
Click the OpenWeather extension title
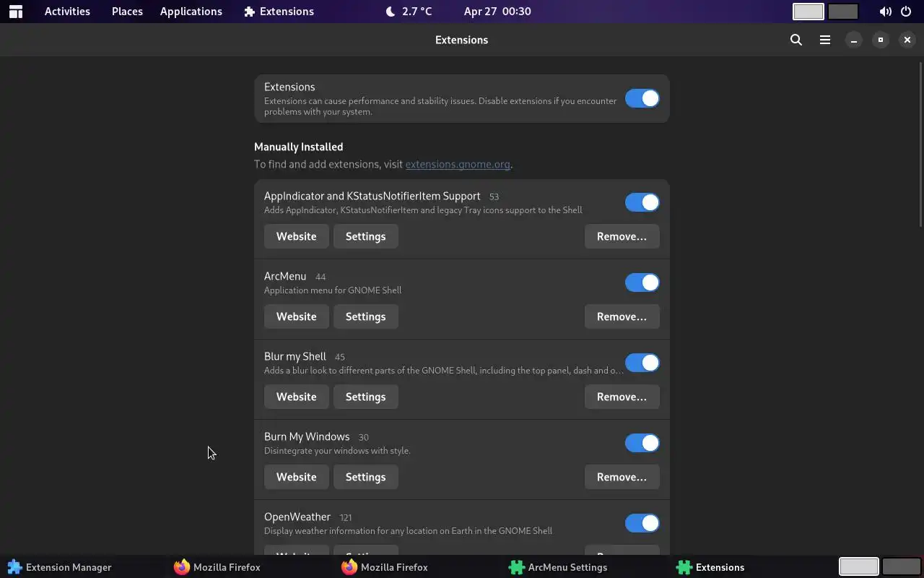click(297, 517)
